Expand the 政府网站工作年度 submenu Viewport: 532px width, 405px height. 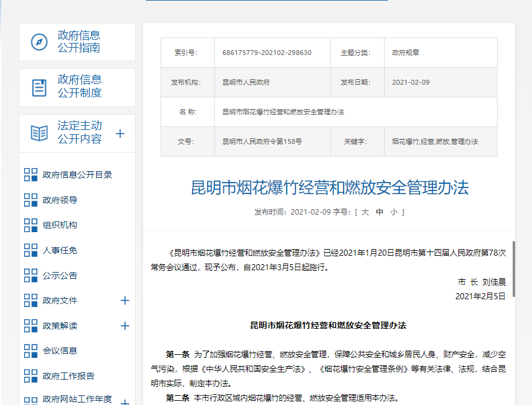(125, 401)
